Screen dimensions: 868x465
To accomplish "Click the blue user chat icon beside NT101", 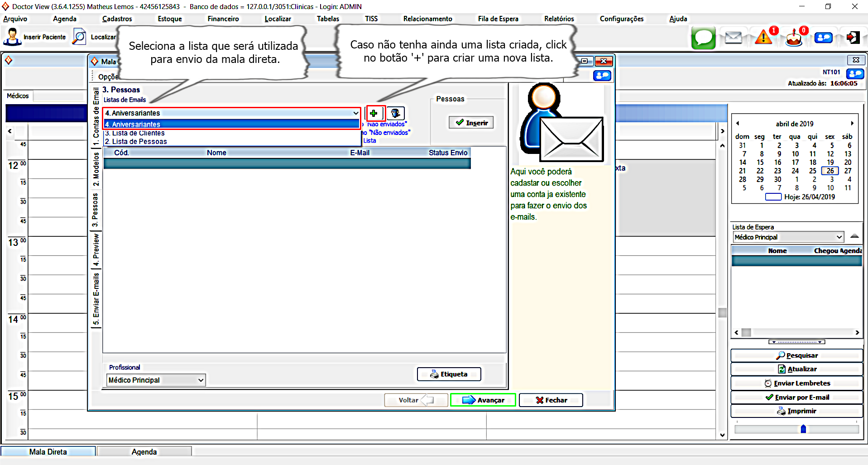I will [x=855, y=73].
